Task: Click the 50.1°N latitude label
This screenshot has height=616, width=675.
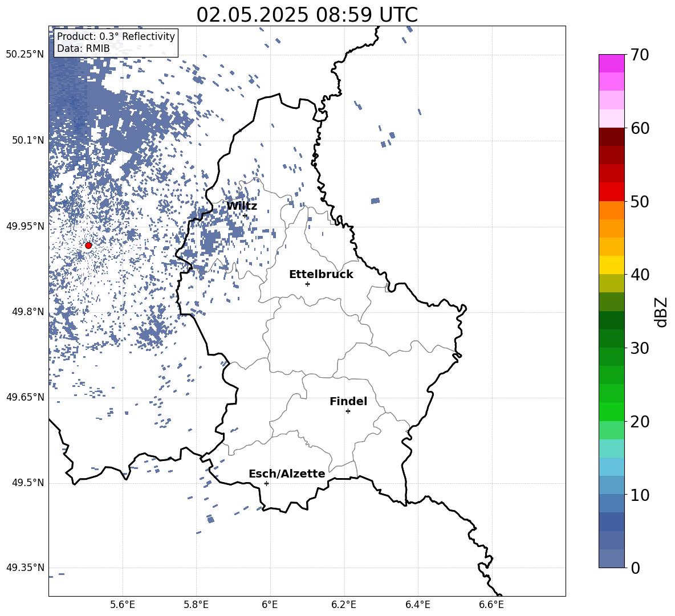Action: coord(28,140)
